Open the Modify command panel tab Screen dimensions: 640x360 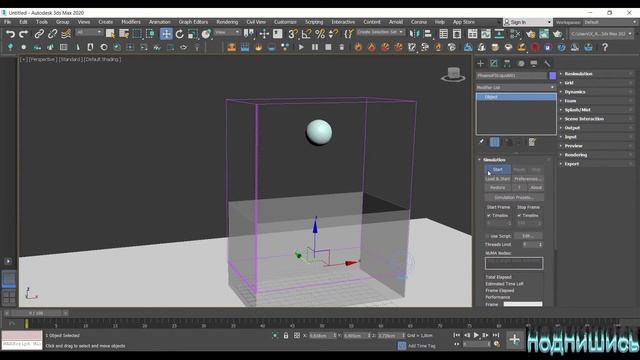click(x=494, y=63)
